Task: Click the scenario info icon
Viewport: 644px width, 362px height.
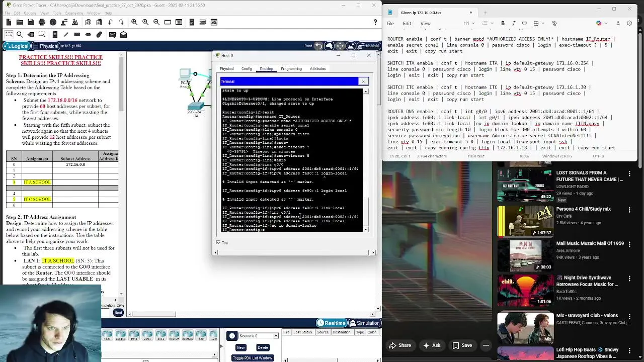Action: coord(232,336)
